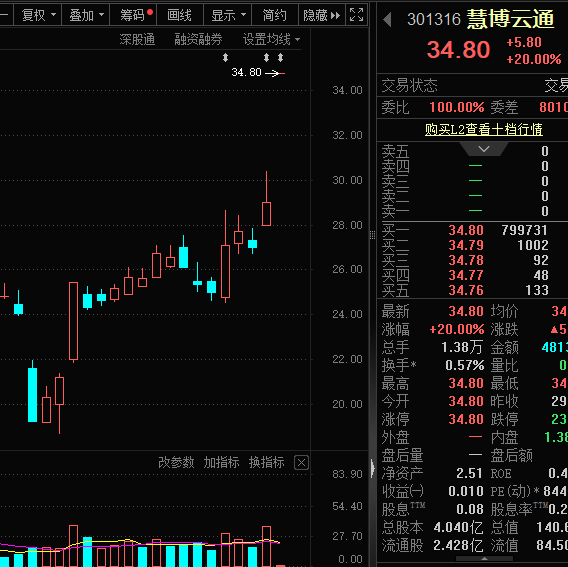The image size is (568, 567).
Task: Expand the 设置均线 dropdown
Action: 271,39
